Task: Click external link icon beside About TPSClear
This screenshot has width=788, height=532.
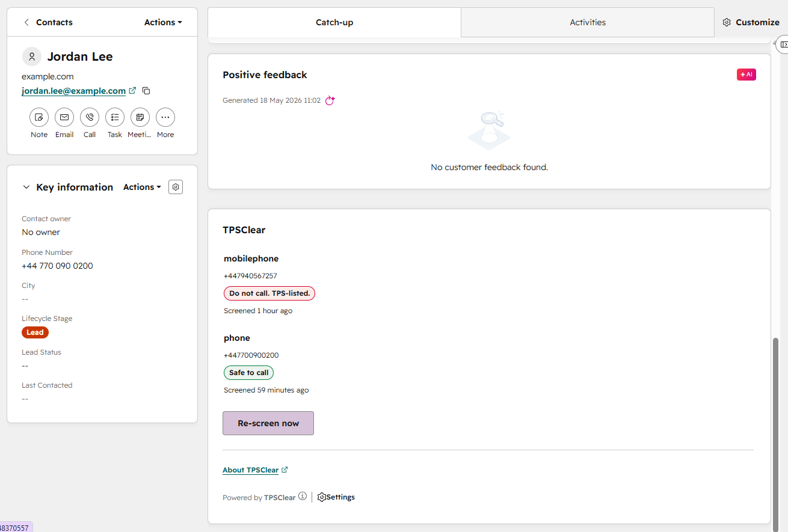Action: (x=285, y=470)
